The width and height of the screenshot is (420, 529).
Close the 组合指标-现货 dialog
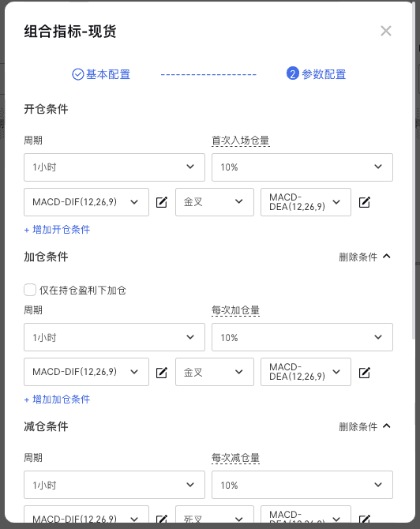386,31
